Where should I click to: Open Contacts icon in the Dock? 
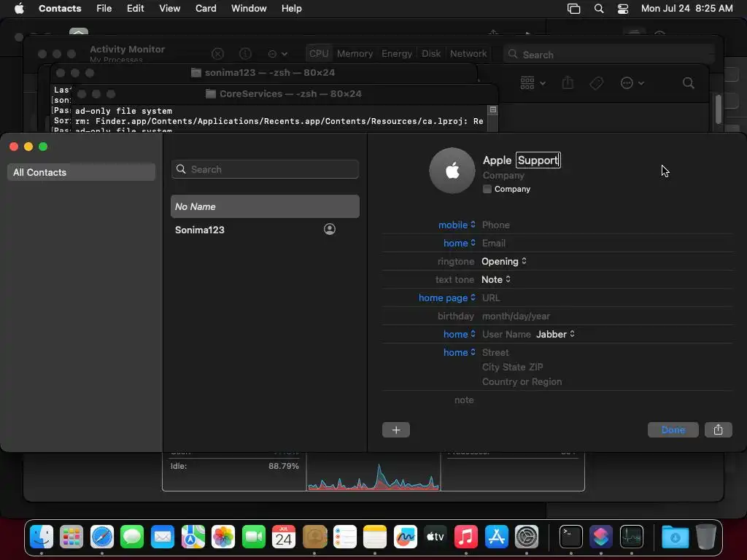click(x=314, y=537)
